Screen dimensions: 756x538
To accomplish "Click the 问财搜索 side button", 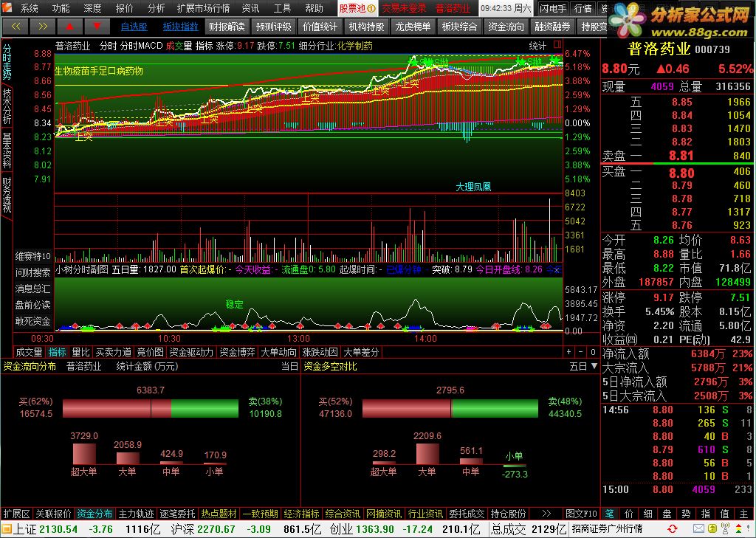I will pyautogui.click(x=32, y=272).
